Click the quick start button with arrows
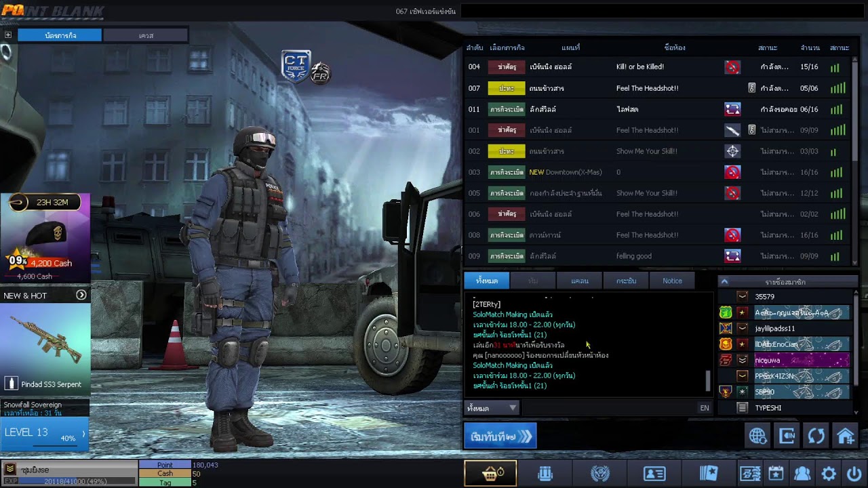 tap(500, 436)
